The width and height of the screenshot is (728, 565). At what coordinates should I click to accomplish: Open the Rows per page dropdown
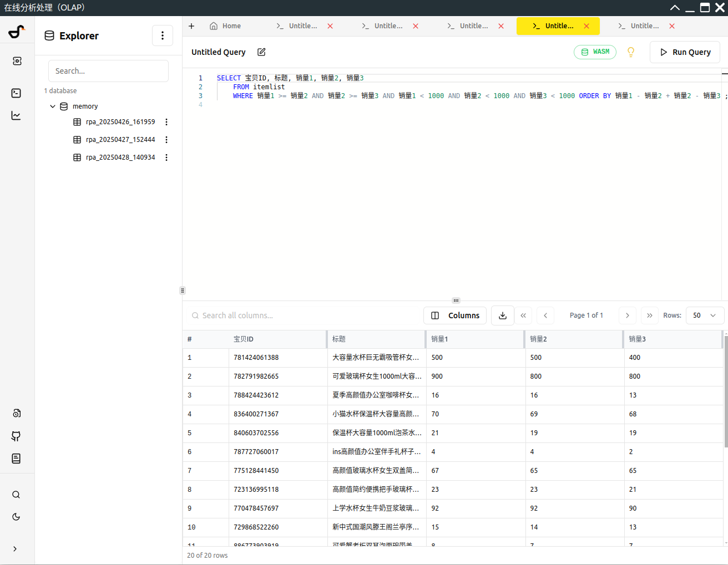coord(705,315)
